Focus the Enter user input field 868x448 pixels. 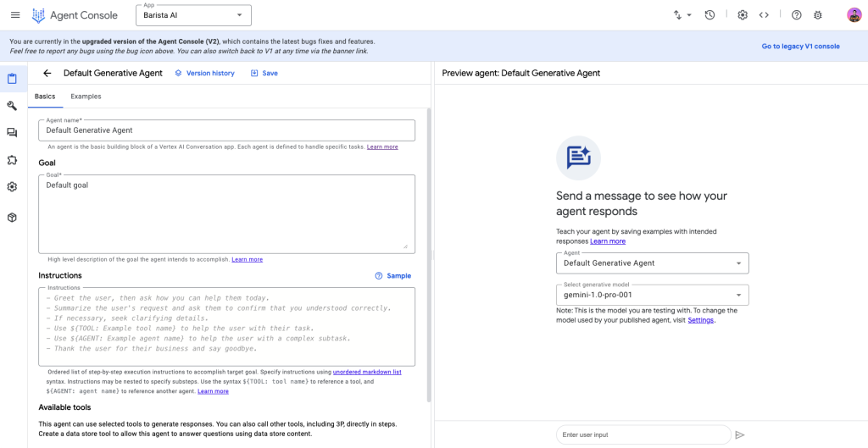pyautogui.click(x=643, y=434)
